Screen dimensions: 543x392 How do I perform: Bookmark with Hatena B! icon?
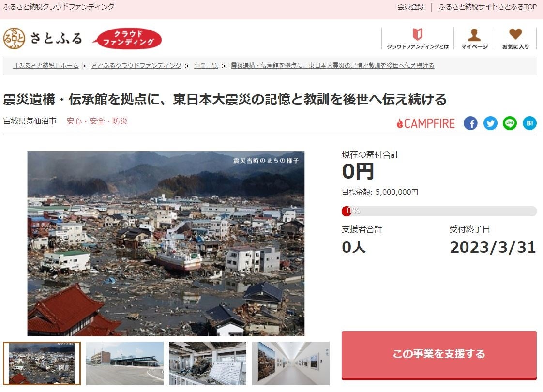[x=529, y=123]
